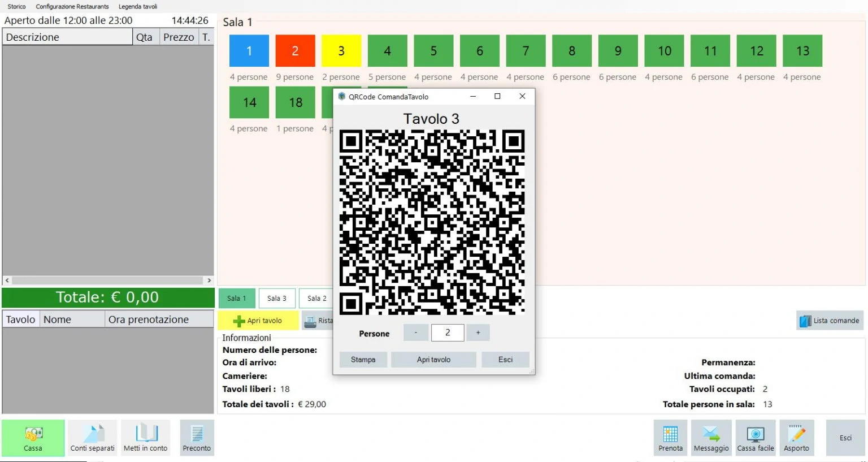The image size is (868, 462).
Task: Select blue table 1
Action: (249, 51)
